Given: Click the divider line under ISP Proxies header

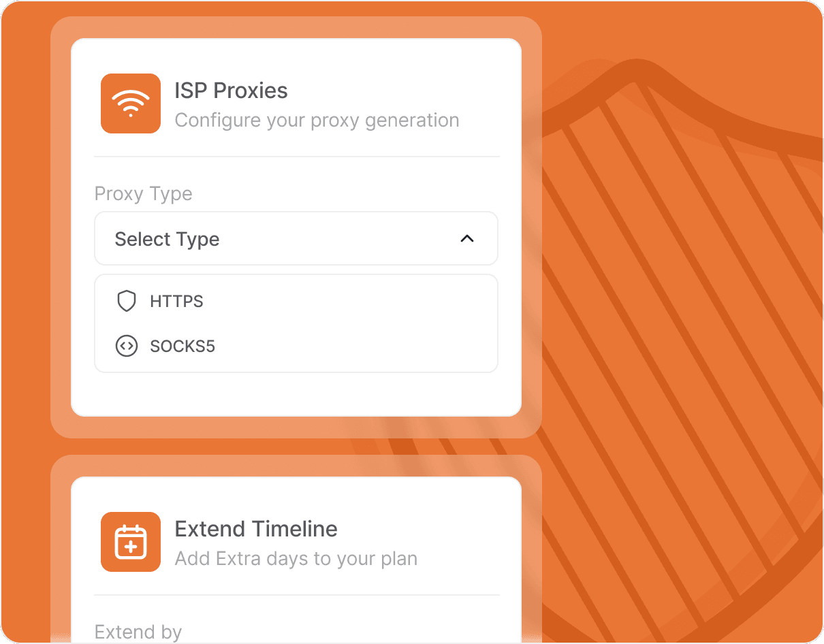Looking at the screenshot, I should (x=296, y=157).
